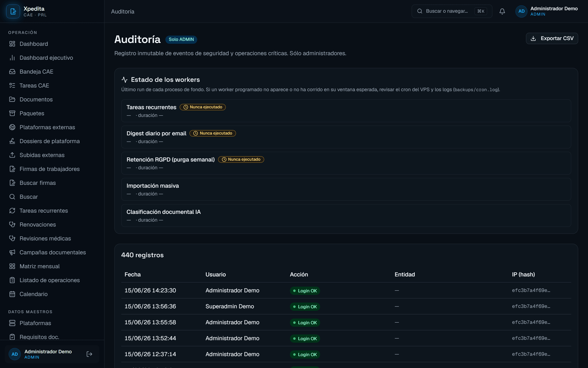Click the Documentos folder icon

click(12, 99)
